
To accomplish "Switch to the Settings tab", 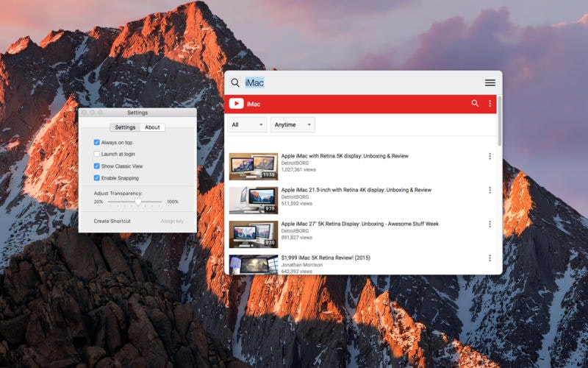I will click(125, 127).
